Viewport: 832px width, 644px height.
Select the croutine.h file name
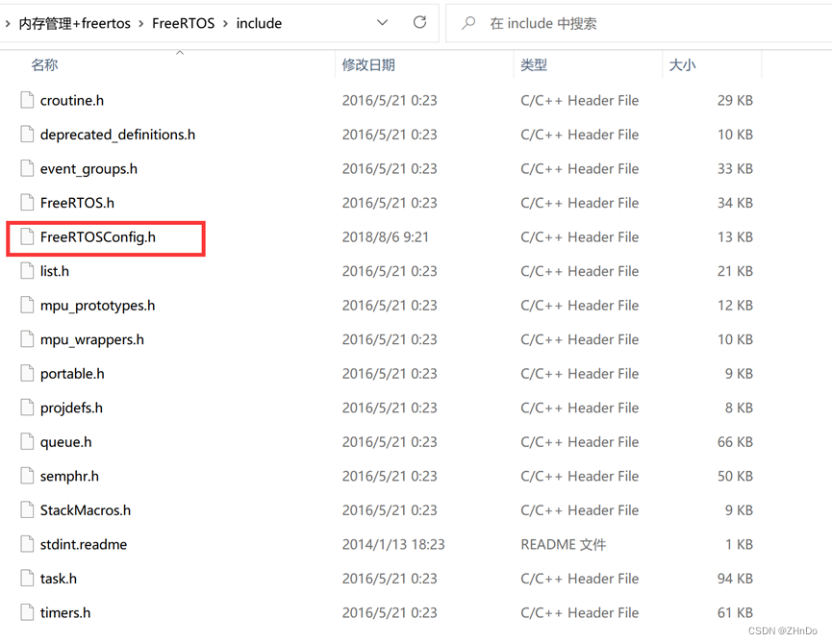coord(72,100)
